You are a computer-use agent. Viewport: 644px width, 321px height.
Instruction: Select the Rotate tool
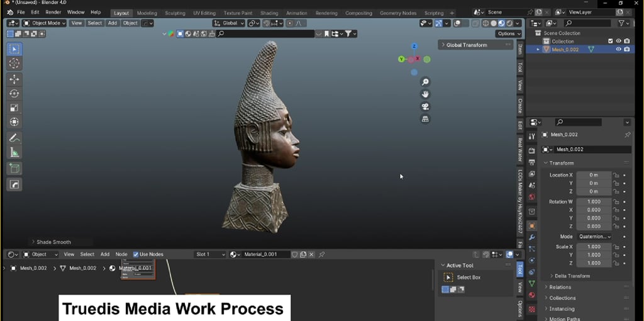pyautogui.click(x=14, y=94)
